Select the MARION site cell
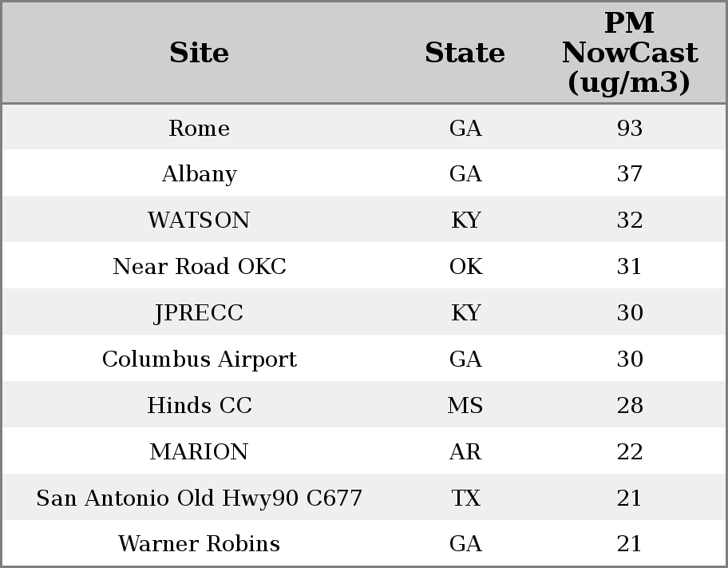Screen dimensions: 728x568 199,452
